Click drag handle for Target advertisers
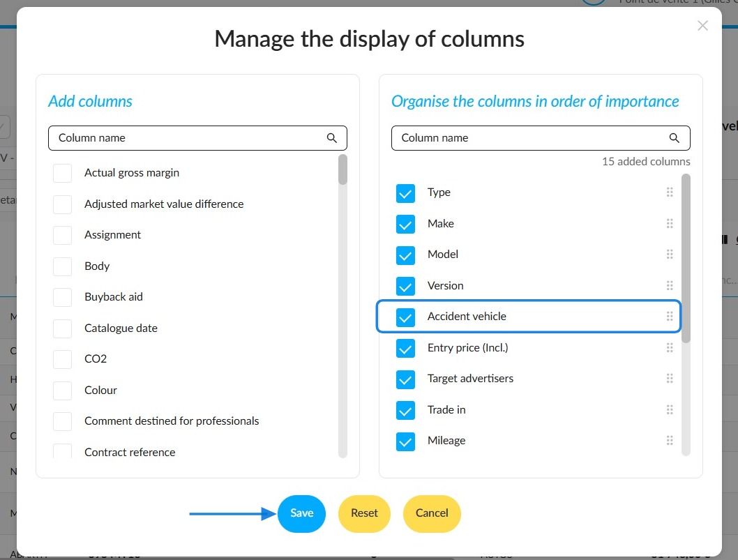The width and height of the screenshot is (738, 560). click(x=669, y=379)
